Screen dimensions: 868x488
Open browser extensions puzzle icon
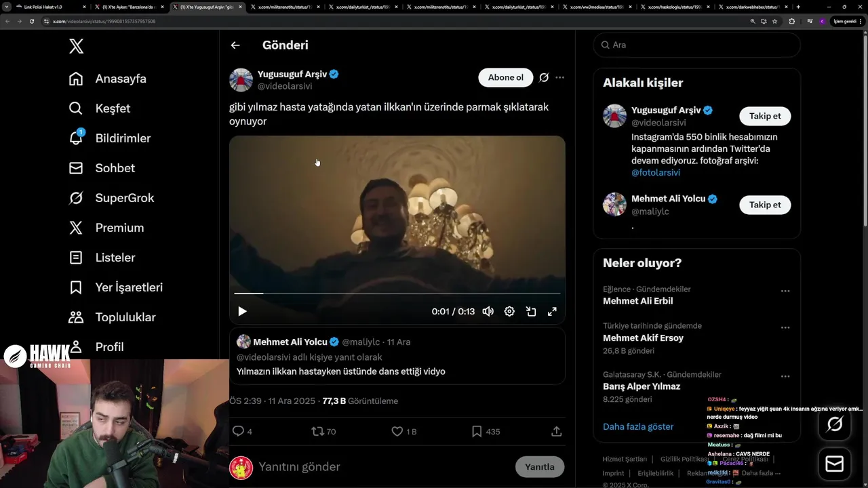[x=792, y=21]
